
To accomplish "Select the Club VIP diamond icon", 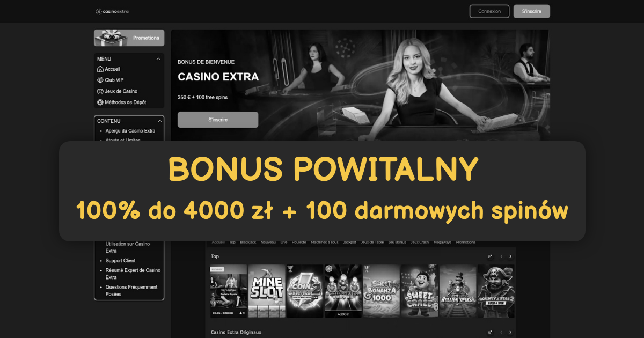I will click(x=100, y=80).
